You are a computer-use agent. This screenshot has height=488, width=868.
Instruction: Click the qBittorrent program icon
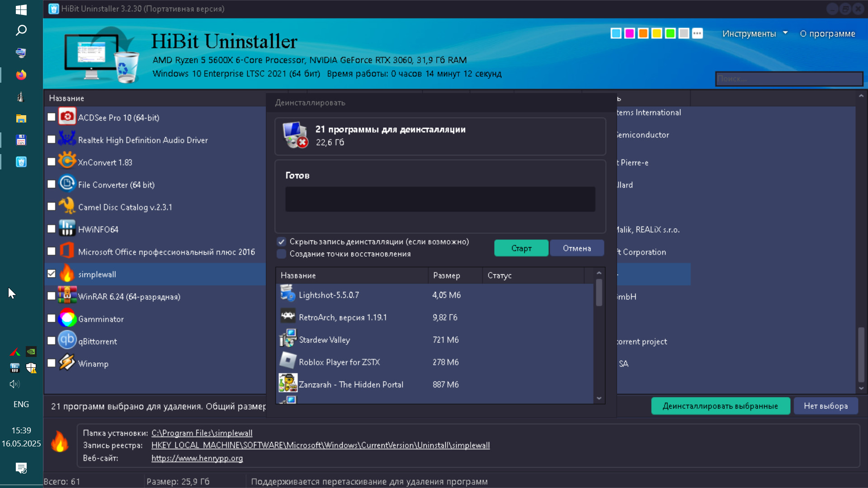click(67, 340)
